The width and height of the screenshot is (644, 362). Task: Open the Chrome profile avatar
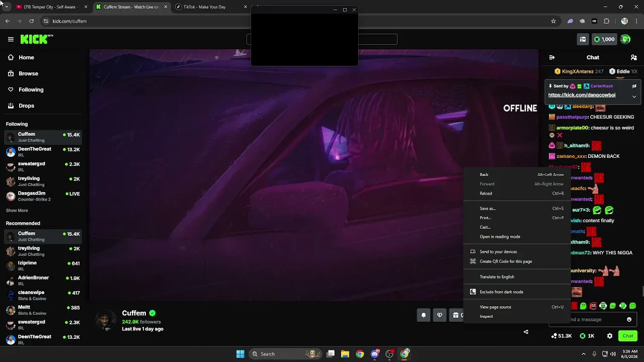(624, 21)
